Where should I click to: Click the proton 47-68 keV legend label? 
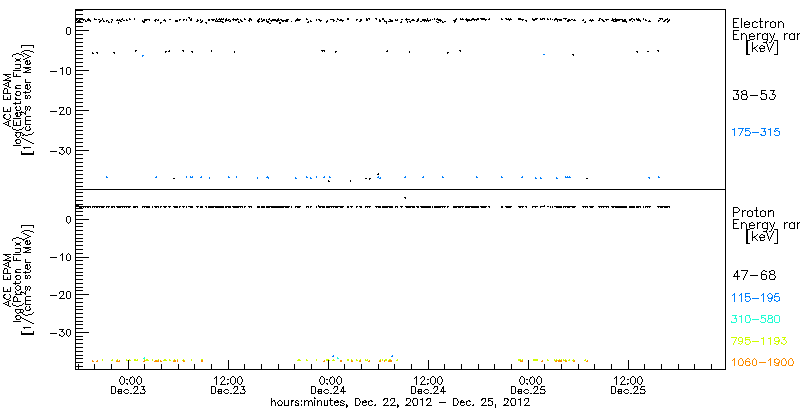click(754, 276)
